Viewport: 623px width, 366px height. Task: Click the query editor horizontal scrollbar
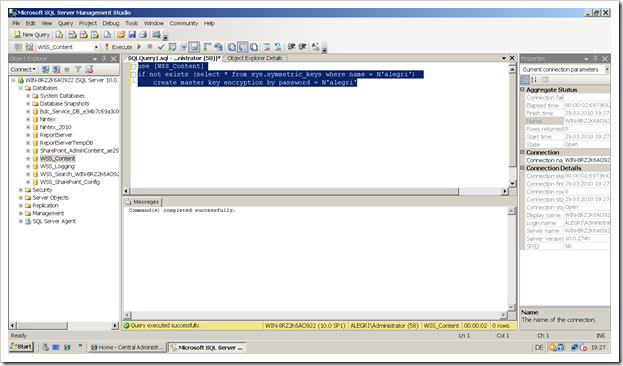click(316, 191)
